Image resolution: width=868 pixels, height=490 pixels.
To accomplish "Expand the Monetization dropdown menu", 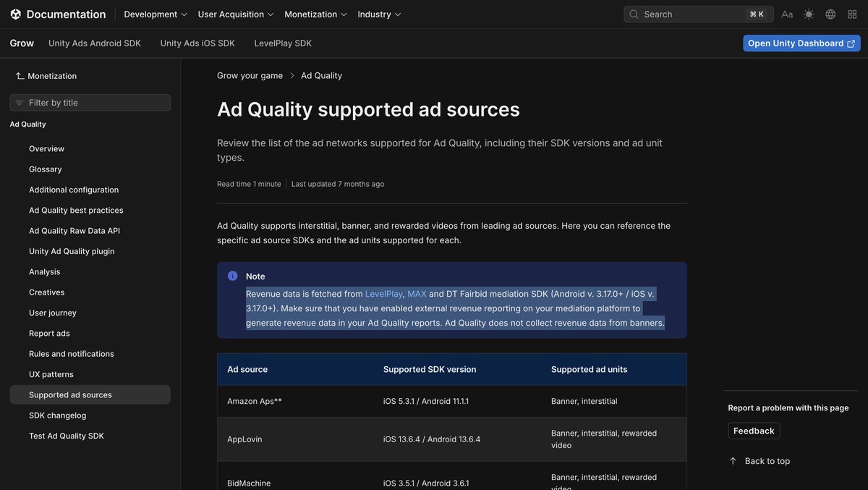I will click(x=315, y=14).
